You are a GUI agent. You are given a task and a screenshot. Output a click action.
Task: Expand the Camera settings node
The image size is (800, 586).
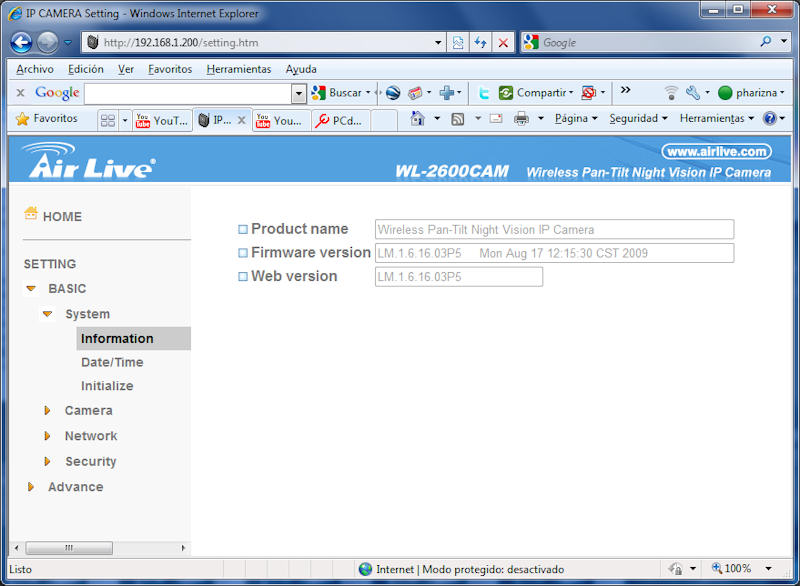point(47,411)
